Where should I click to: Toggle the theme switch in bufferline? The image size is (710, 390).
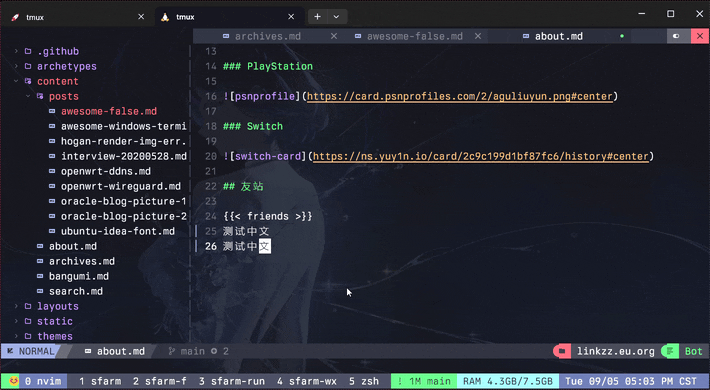click(x=676, y=36)
